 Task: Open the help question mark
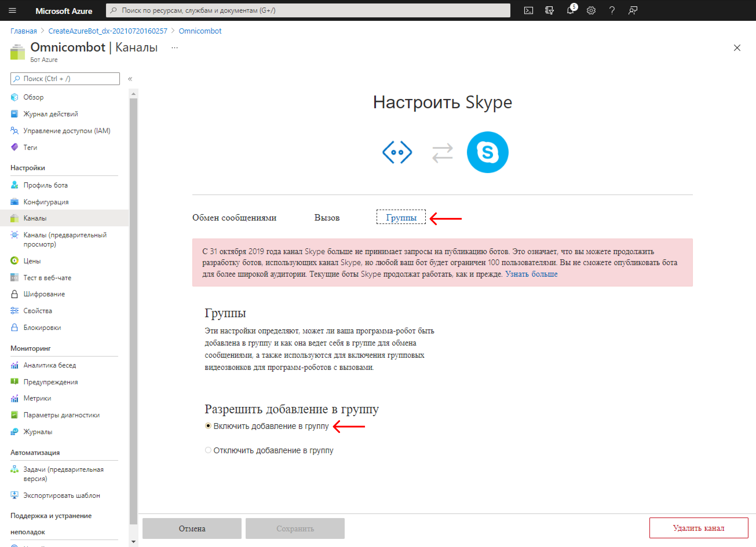coord(612,10)
